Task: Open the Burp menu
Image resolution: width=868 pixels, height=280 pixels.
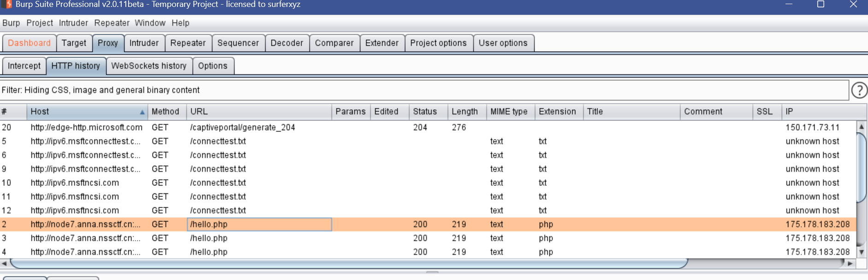Action: [x=11, y=23]
